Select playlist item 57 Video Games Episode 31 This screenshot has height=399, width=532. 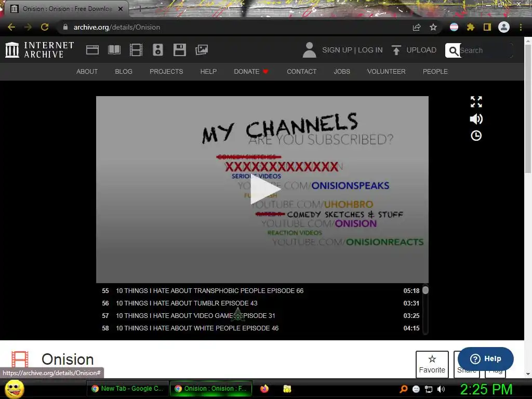[261, 316]
